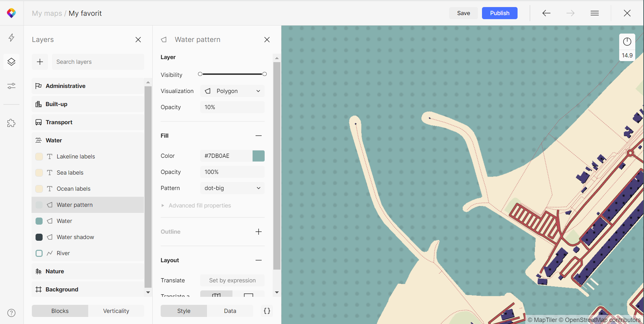Viewport: 644px width, 324px height.
Task: Toggle the Water layer color swatch
Action: click(39, 221)
